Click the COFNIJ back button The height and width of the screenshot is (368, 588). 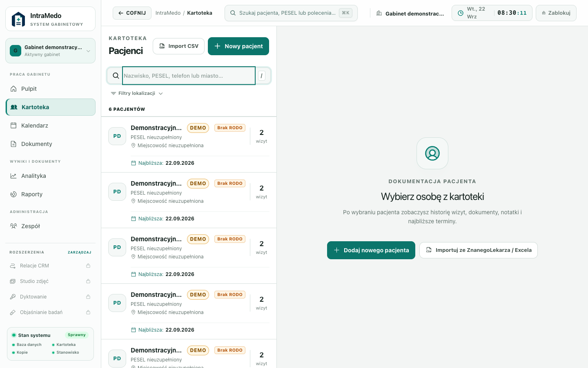click(132, 13)
